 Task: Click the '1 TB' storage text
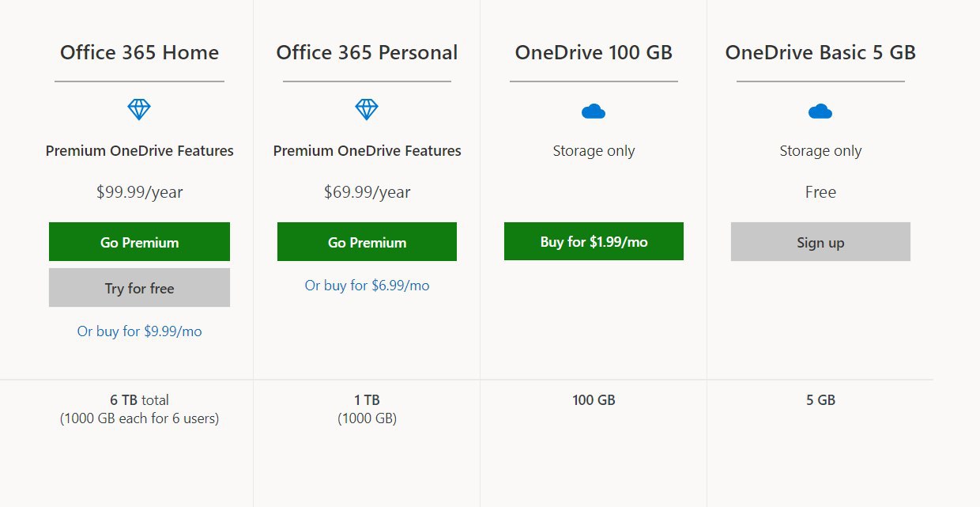(367, 400)
